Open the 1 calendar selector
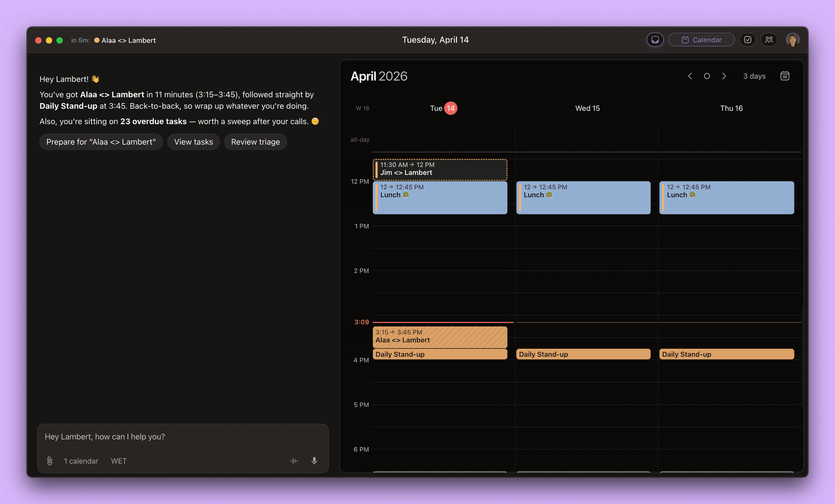The image size is (835, 504). point(81,461)
